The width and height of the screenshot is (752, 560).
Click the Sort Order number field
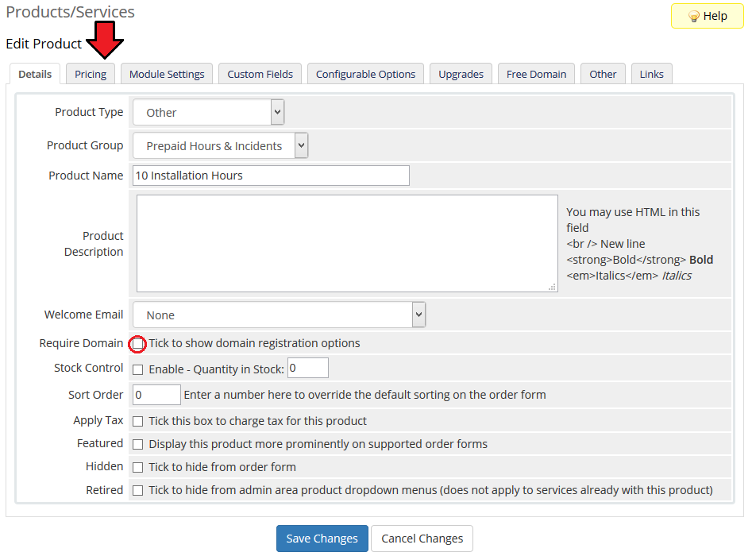(156, 395)
